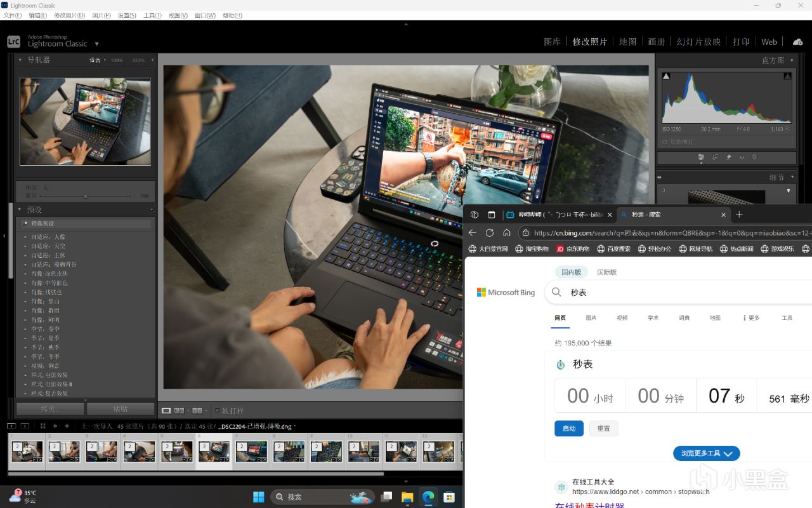The width and height of the screenshot is (812, 508).
Task: Open the File menu in Lightroom
Action: [x=13, y=15]
